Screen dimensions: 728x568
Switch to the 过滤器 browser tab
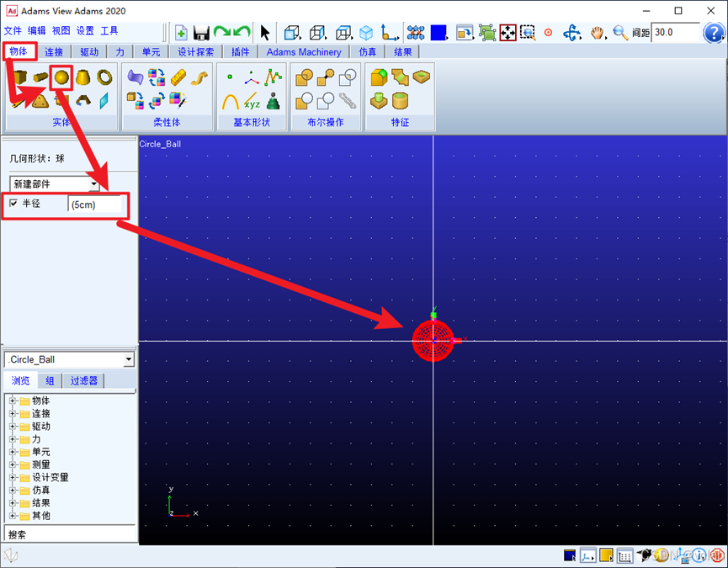coord(83,381)
